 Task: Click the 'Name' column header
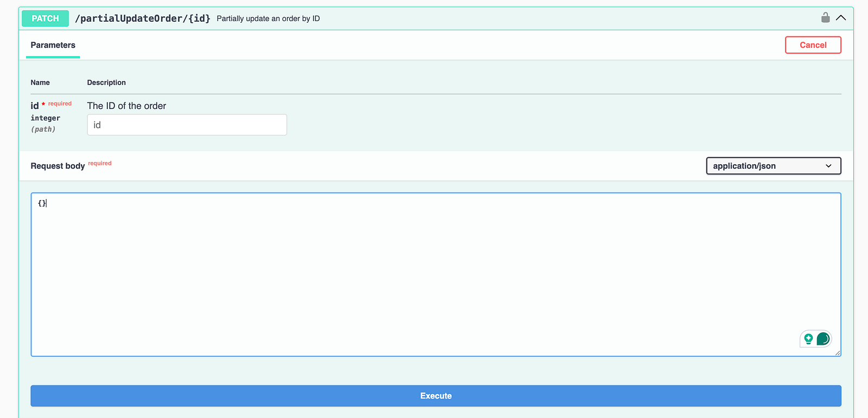coord(40,82)
